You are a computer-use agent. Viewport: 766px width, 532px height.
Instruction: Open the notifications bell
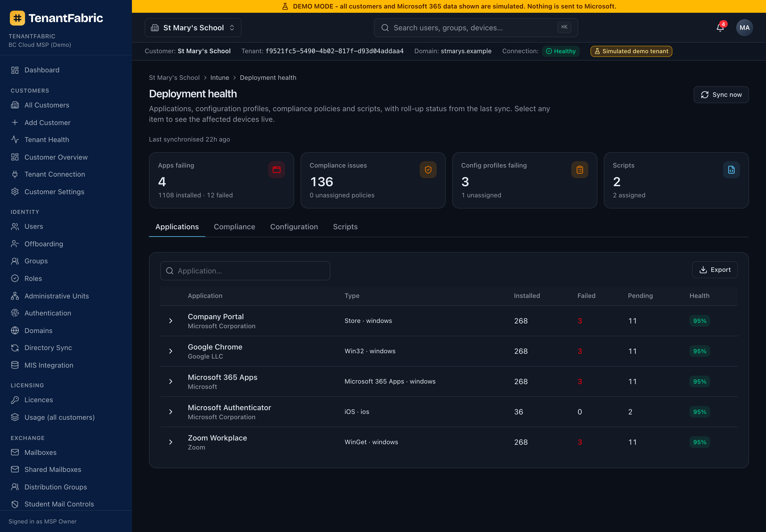tap(720, 28)
